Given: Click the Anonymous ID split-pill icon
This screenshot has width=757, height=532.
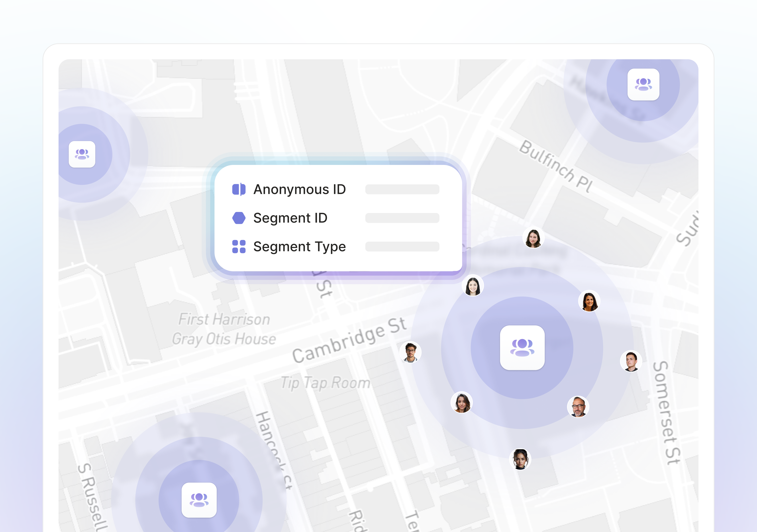Looking at the screenshot, I should coord(239,190).
